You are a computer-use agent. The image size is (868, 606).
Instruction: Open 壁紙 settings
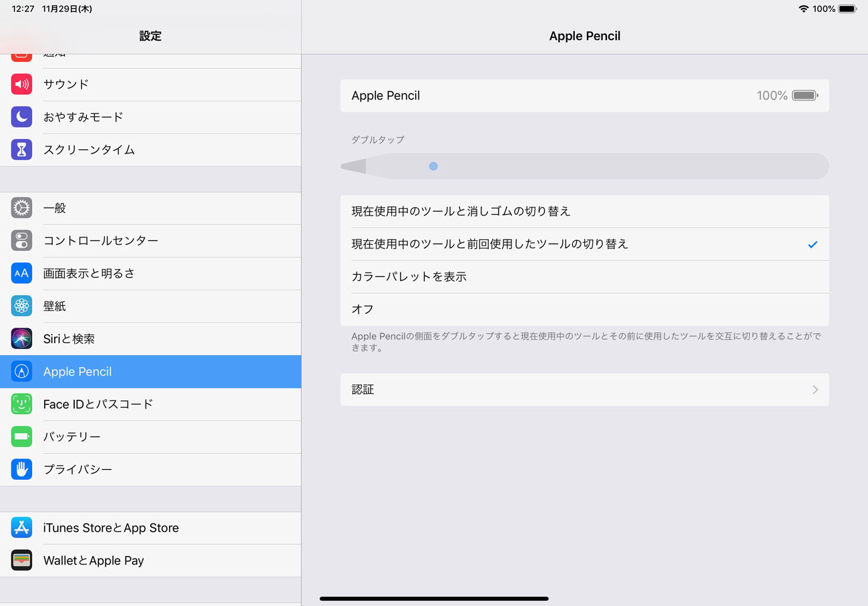[x=150, y=306]
